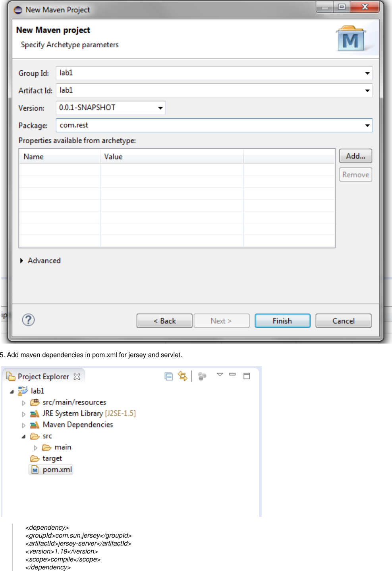The image size is (392, 571).
Task: Select the target folder label
Action: pos(52,458)
